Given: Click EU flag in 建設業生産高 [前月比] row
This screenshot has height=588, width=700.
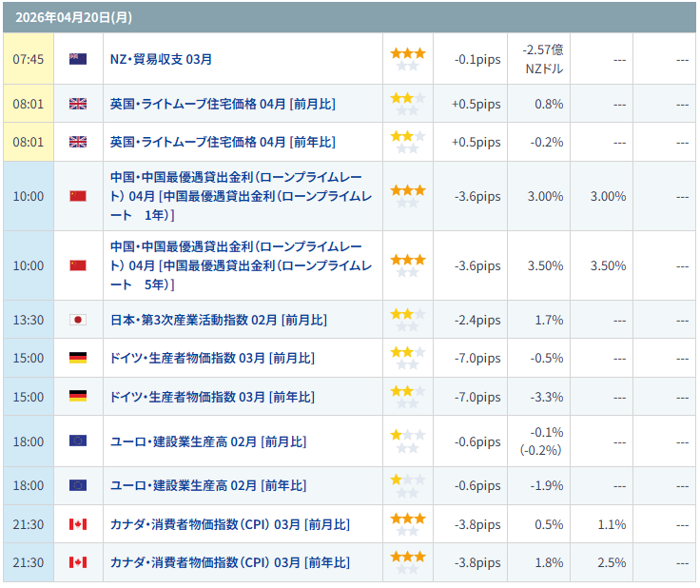Looking at the screenshot, I should (x=78, y=441).
